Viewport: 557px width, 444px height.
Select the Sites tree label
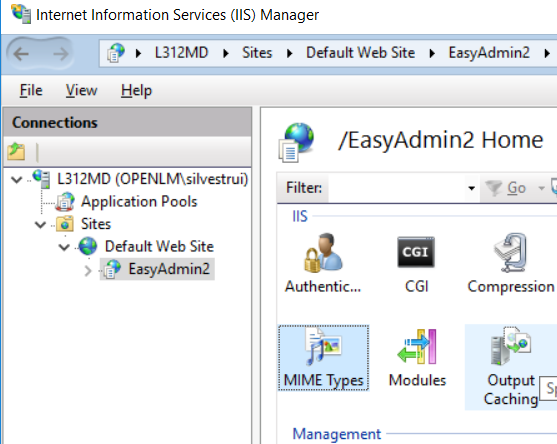click(96, 224)
